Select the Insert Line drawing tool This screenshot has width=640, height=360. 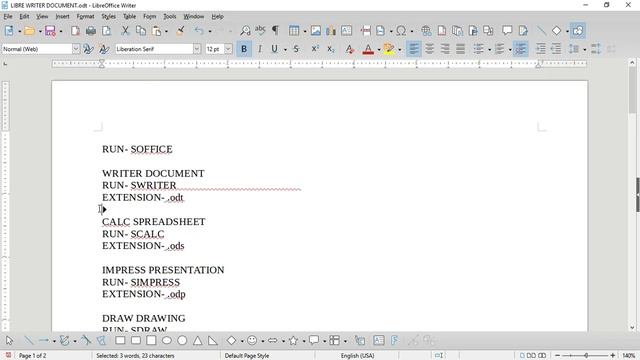29,340
